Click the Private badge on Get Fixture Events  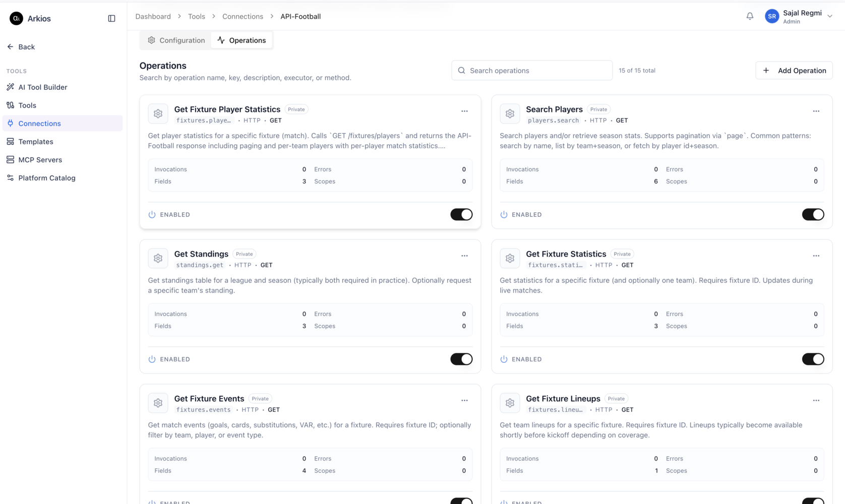coord(260,399)
